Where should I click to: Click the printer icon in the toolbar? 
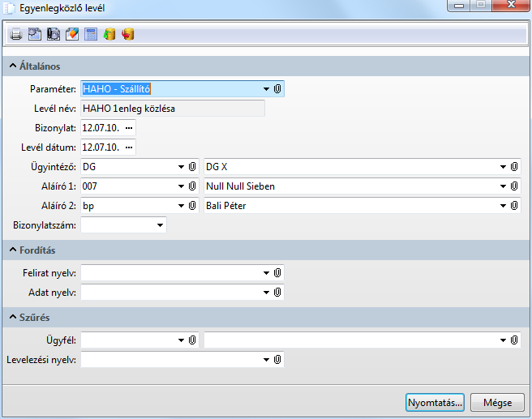point(16,34)
